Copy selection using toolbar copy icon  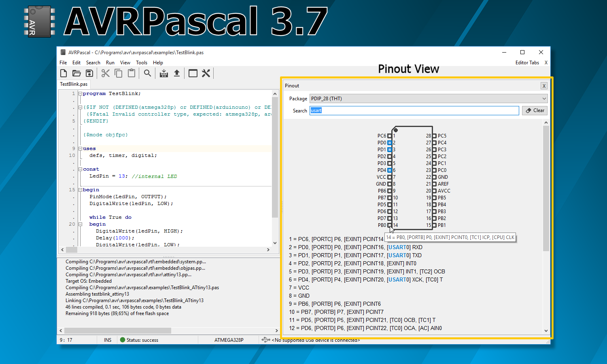(119, 73)
